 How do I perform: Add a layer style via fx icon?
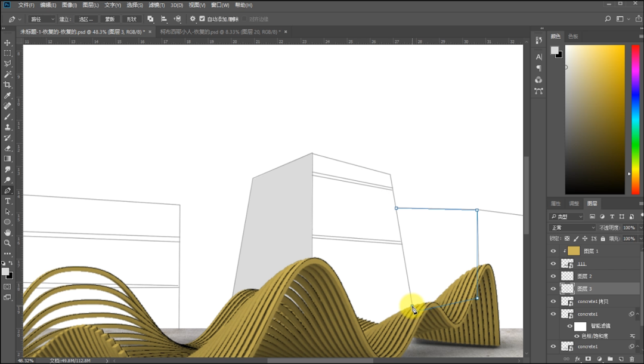click(x=577, y=359)
